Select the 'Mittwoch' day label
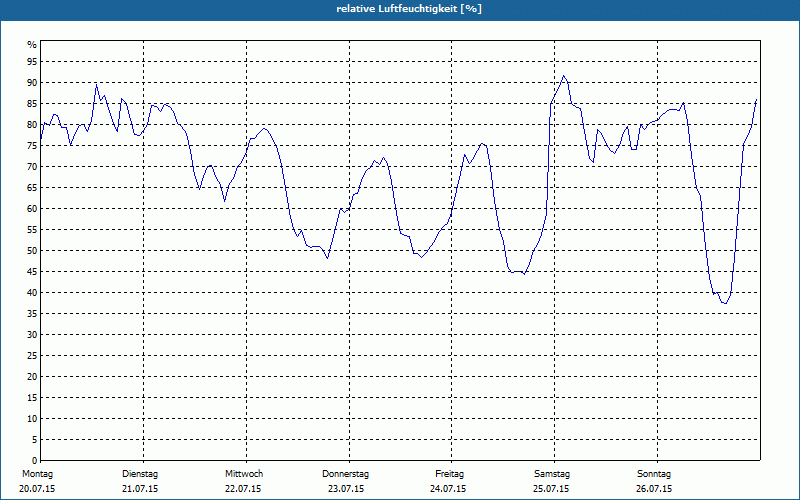The height and width of the screenshot is (500, 800). coord(244,474)
